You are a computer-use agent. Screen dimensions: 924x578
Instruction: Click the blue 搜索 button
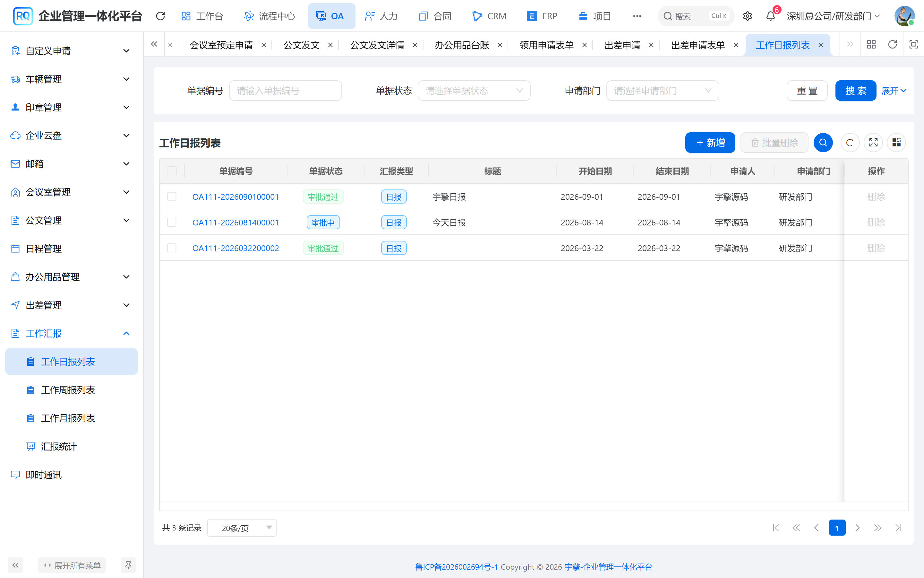pos(856,91)
